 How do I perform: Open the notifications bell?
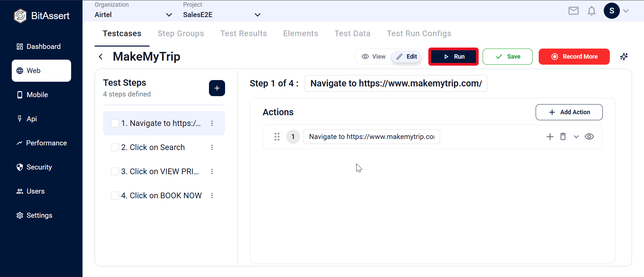click(592, 11)
